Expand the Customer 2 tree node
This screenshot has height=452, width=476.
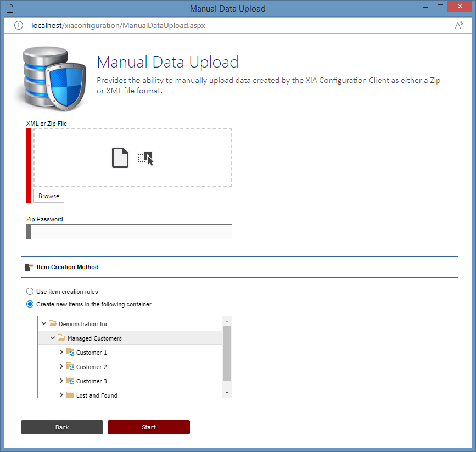[61, 366]
